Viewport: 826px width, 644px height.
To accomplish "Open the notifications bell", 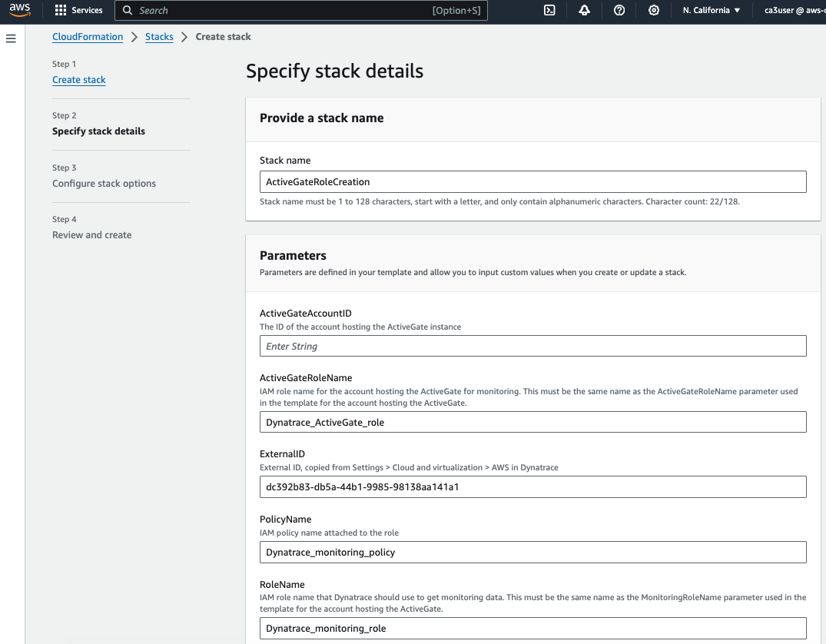I will pyautogui.click(x=584, y=10).
